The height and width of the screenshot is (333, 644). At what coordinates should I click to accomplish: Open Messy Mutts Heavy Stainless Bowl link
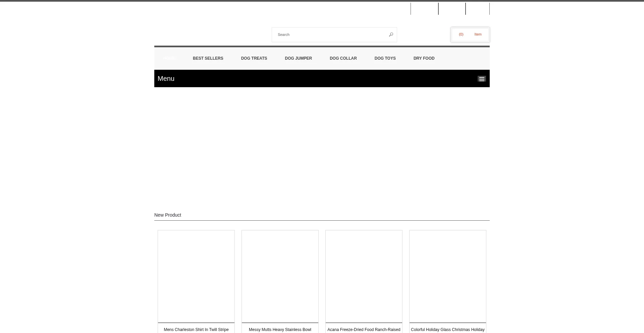(280, 330)
